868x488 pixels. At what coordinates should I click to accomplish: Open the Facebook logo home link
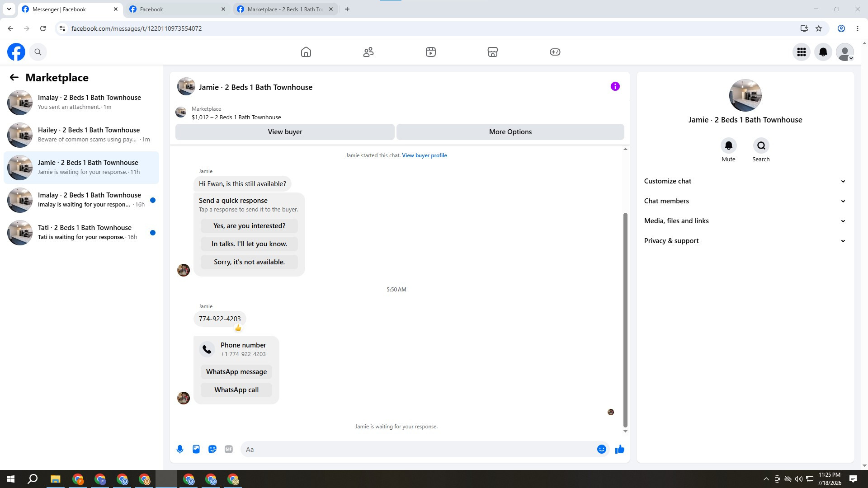[x=16, y=52]
